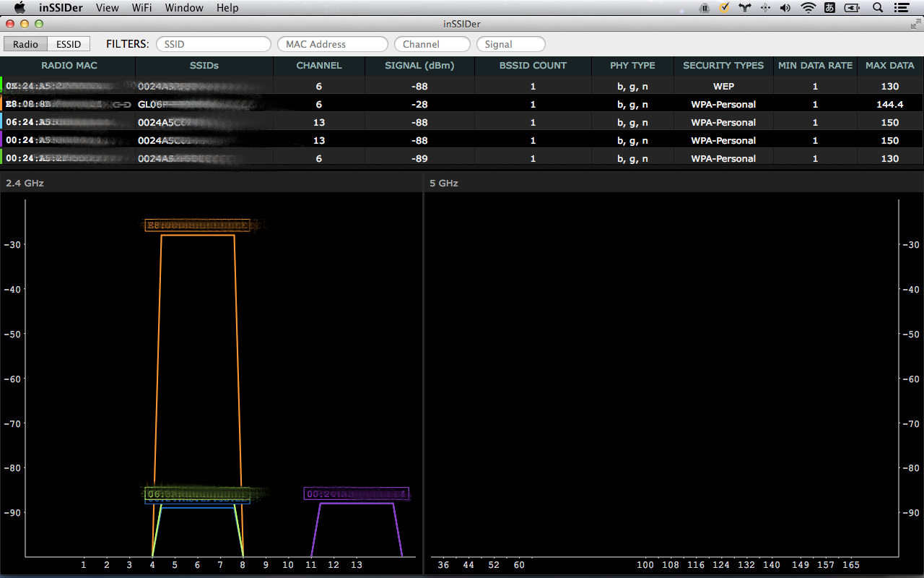Click the -28 signal value

pyautogui.click(x=419, y=104)
